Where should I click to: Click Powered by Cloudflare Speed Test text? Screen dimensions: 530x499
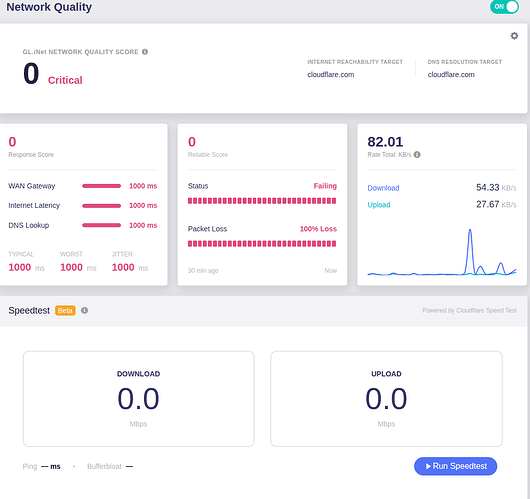469,310
